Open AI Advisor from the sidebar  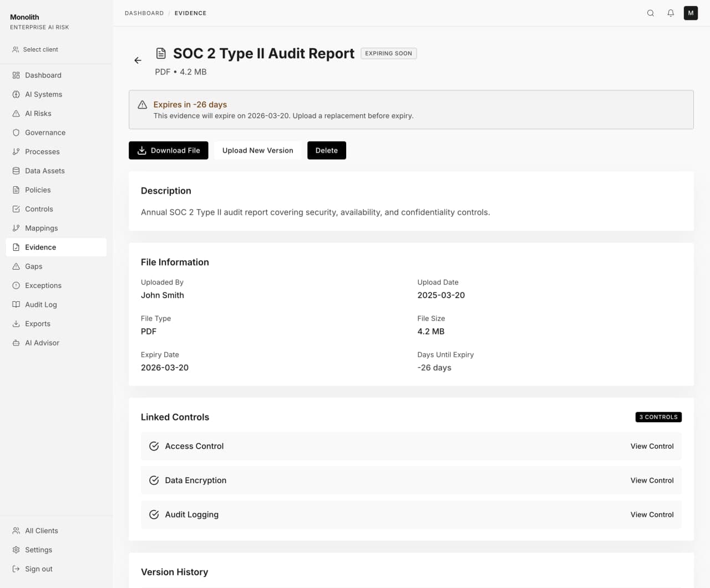[x=42, y=342]
